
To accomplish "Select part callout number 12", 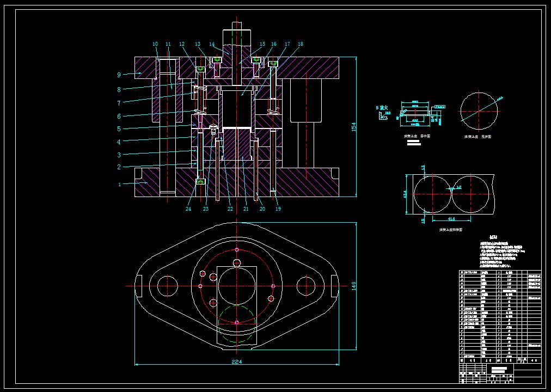I will tap(182, 44).
